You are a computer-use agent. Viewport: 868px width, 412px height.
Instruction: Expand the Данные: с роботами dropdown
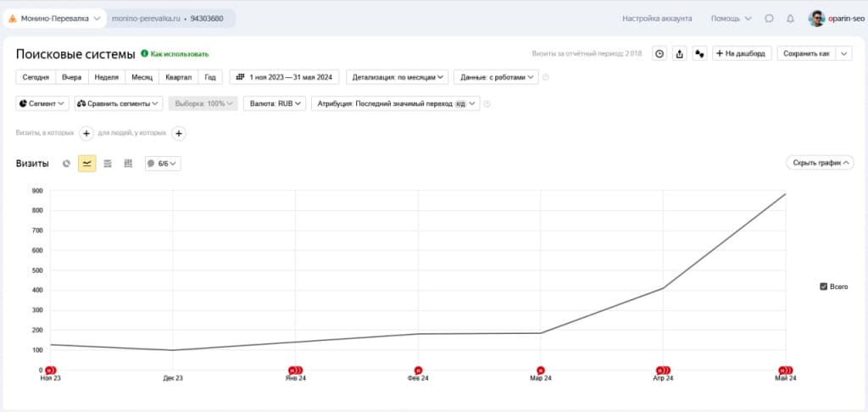(496, 77)
